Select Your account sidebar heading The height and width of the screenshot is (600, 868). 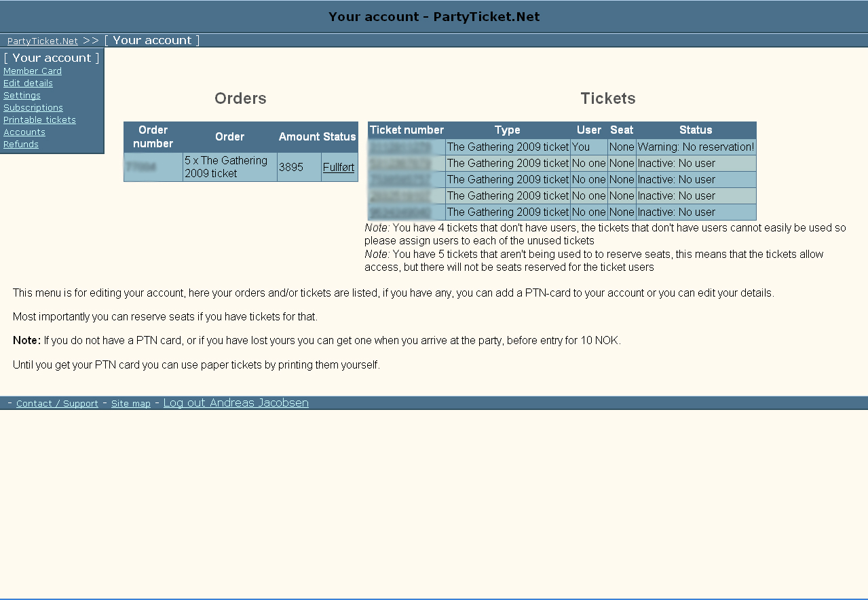point(52,58)
